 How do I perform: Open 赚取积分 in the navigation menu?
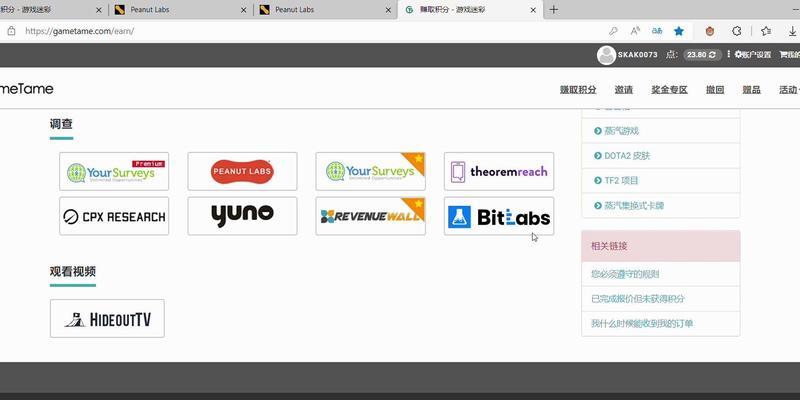click(578, 90)
